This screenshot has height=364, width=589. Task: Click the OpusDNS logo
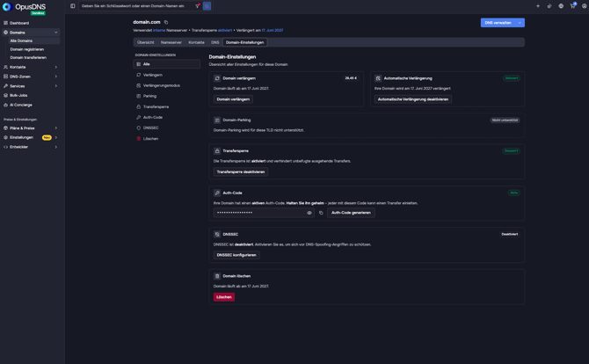(x=25, y=7)
